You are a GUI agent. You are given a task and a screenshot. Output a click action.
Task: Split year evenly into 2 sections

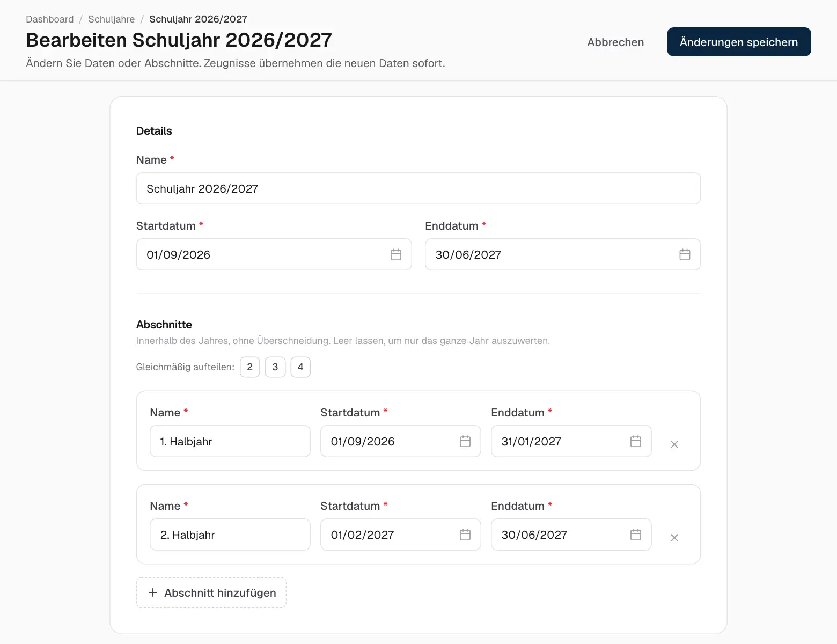(250, 367)
